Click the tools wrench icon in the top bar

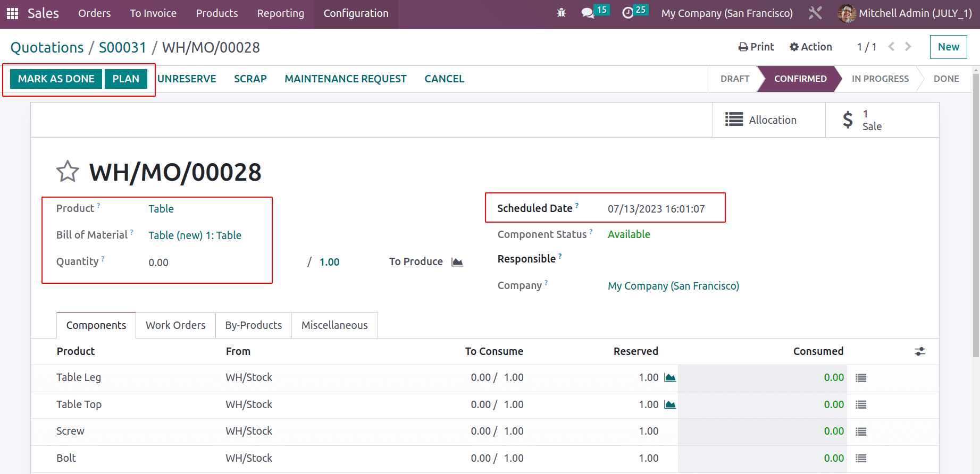click(x=815, y=13)
